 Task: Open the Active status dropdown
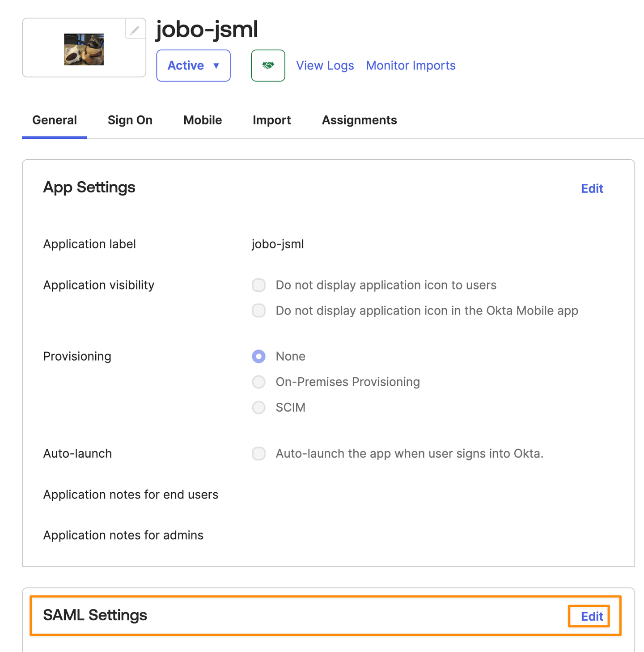coord(193,65)
